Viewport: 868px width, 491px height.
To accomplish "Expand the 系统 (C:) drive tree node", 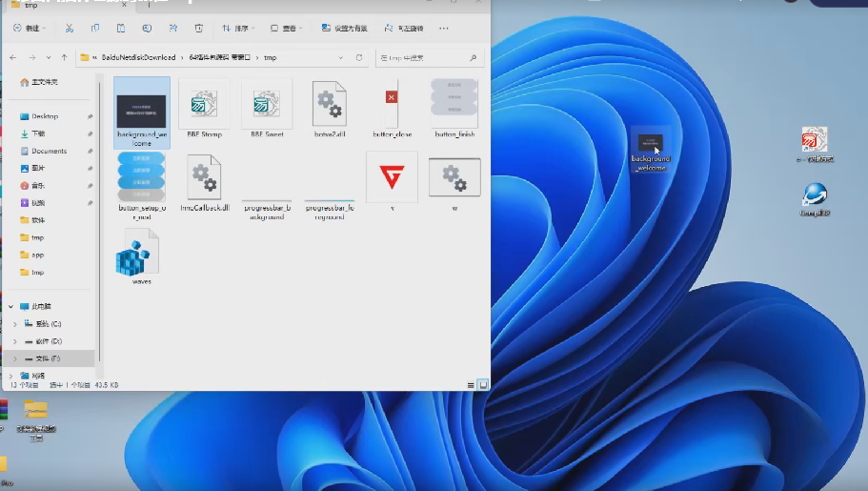I will [14, 324].
